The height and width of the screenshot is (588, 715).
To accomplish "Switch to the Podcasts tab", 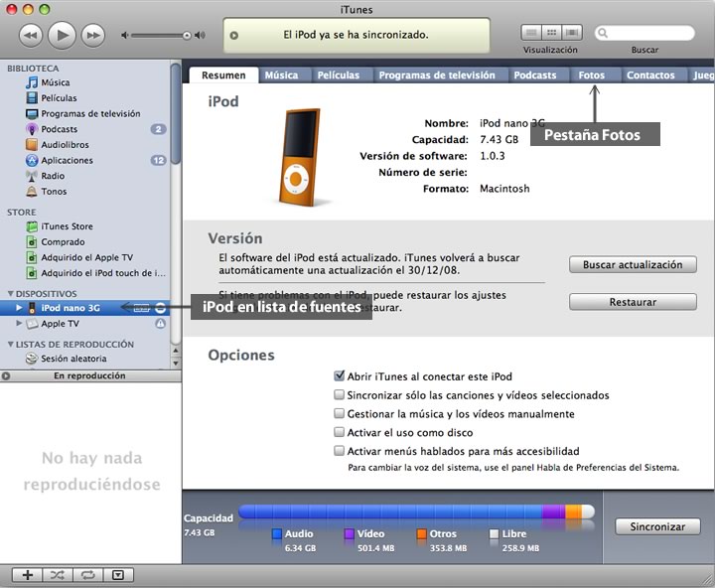I will pos(535,75).
